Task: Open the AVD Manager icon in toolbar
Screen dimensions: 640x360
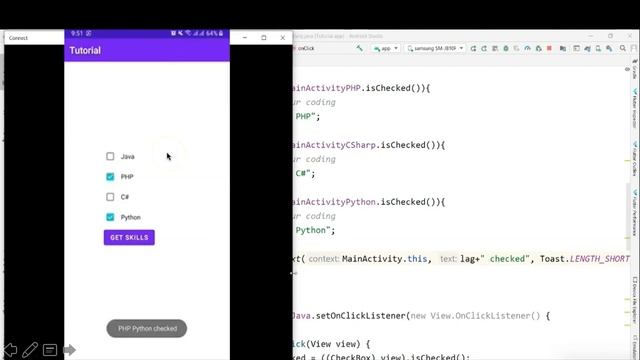Action: (598, 49)
